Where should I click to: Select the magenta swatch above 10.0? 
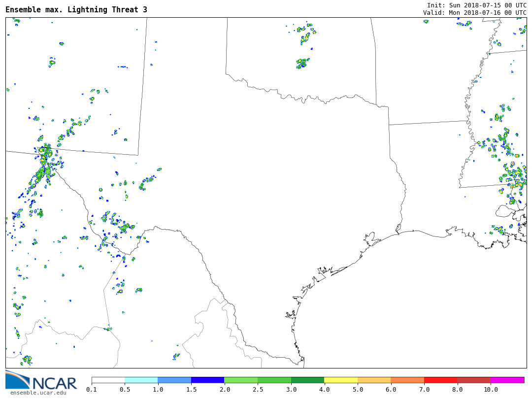(507, 380)
